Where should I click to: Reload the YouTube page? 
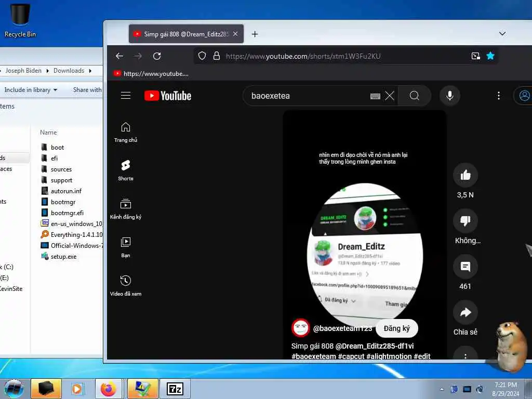pos(157,56)
